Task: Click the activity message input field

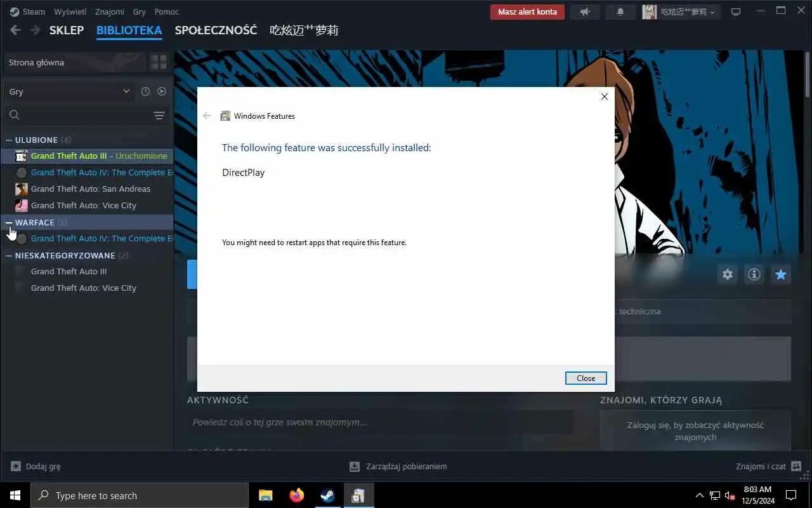Action: [x=380, y=422]
